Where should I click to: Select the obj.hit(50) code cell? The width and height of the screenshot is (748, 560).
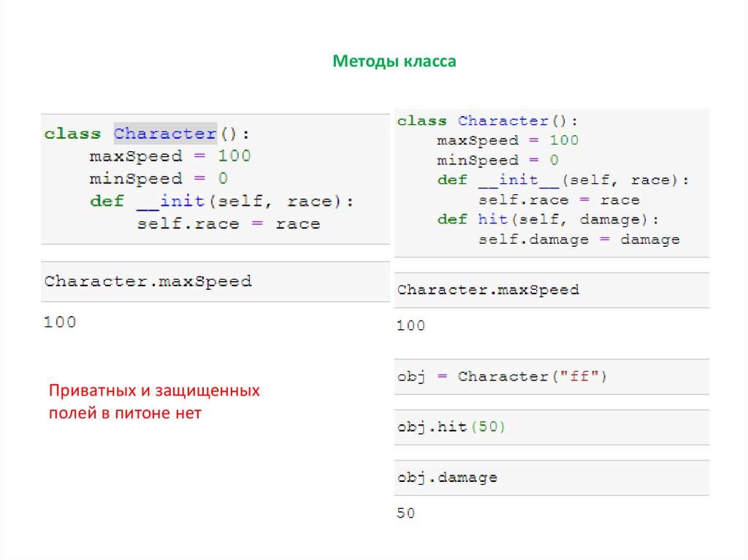point(451,427)
